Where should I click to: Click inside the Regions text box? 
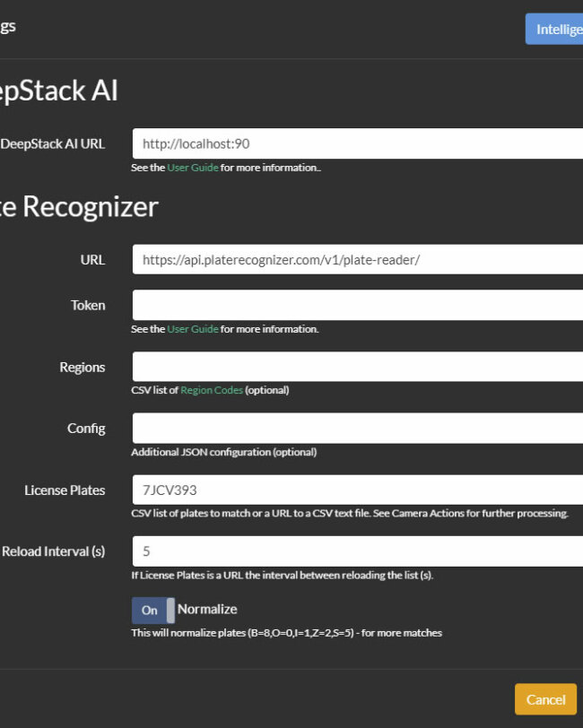point(358,367)
